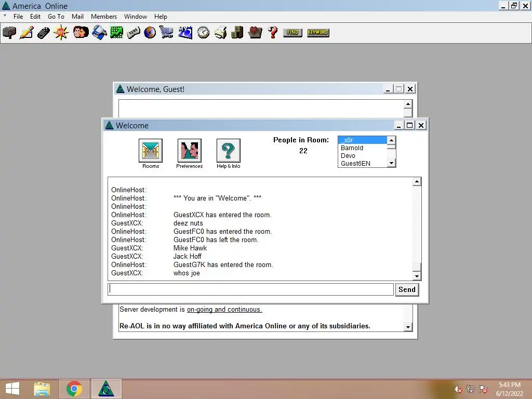Open the Window menu
This screenshot has width=532, height=399.
pos(136,16)
